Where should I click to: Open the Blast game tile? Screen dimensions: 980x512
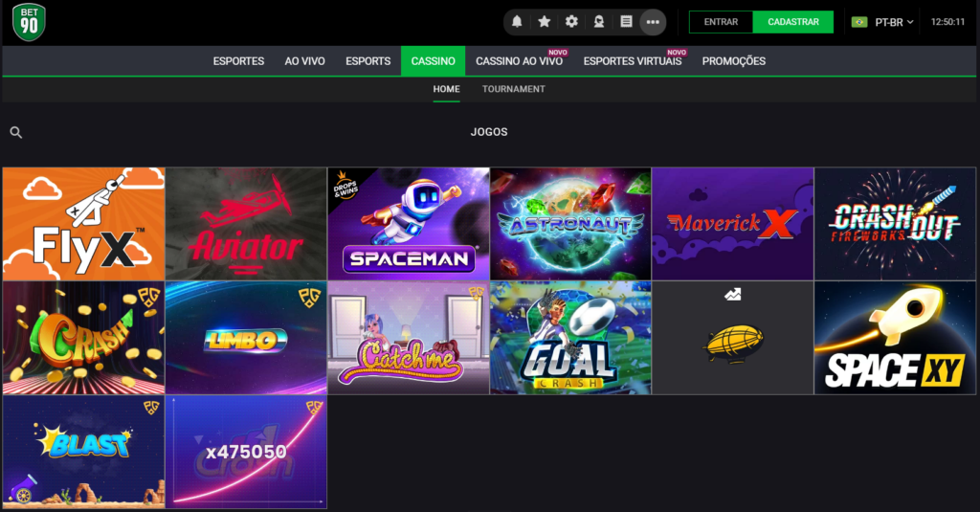pos(84,452)
